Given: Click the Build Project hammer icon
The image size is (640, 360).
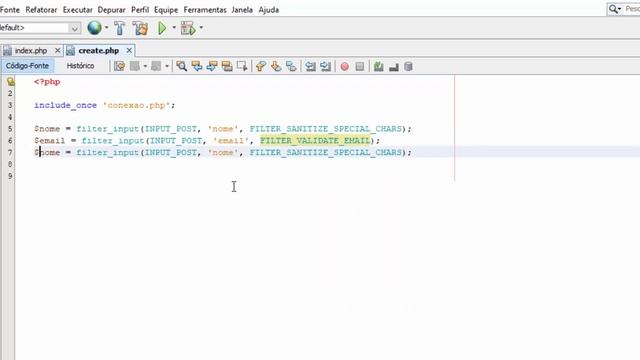Looking at the screenshot, I should click(120, 28).
